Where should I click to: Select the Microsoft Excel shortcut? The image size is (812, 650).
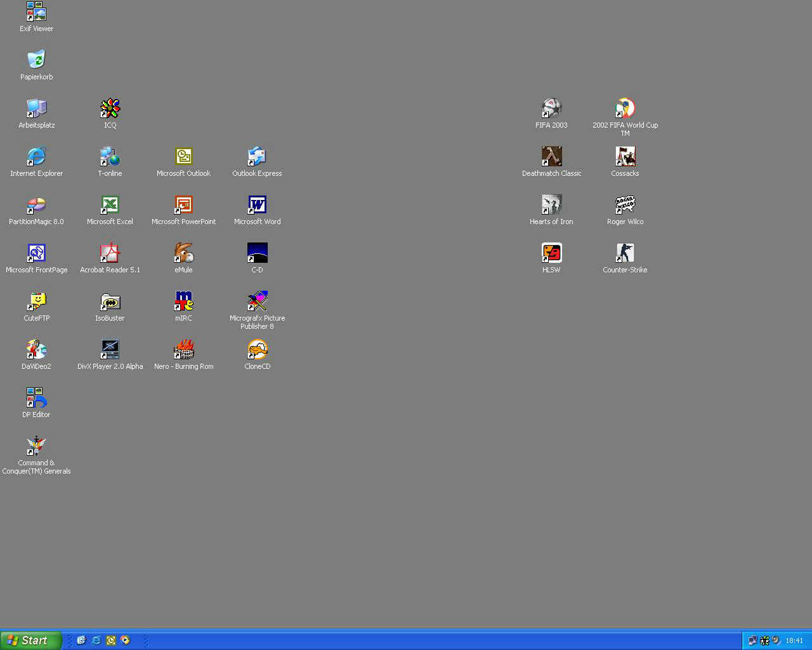tap(110, 205)
